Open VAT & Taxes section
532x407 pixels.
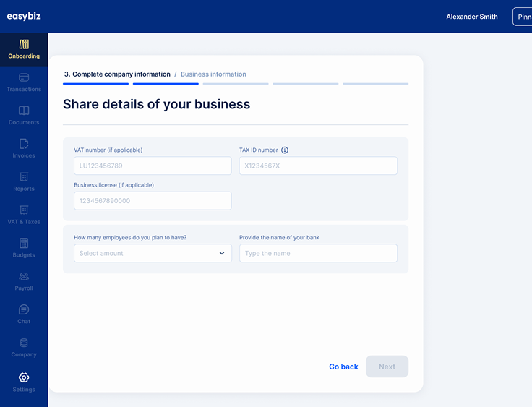pyautogui.click(x=24, y=210)
